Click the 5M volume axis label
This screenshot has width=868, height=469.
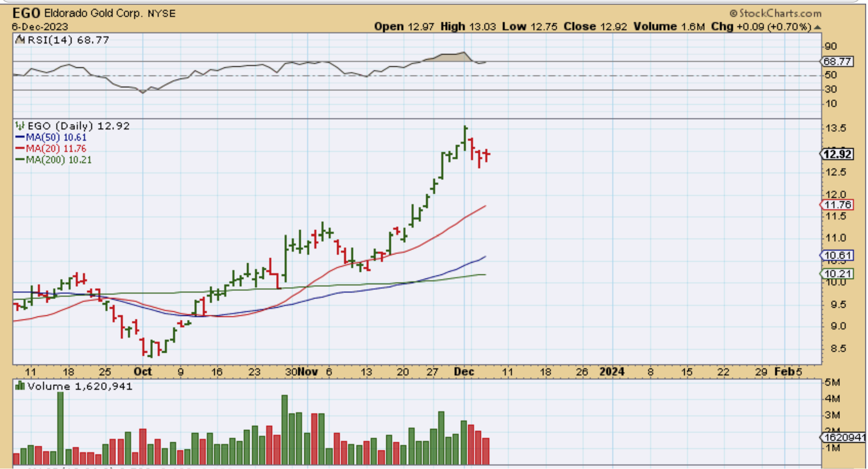833,383
